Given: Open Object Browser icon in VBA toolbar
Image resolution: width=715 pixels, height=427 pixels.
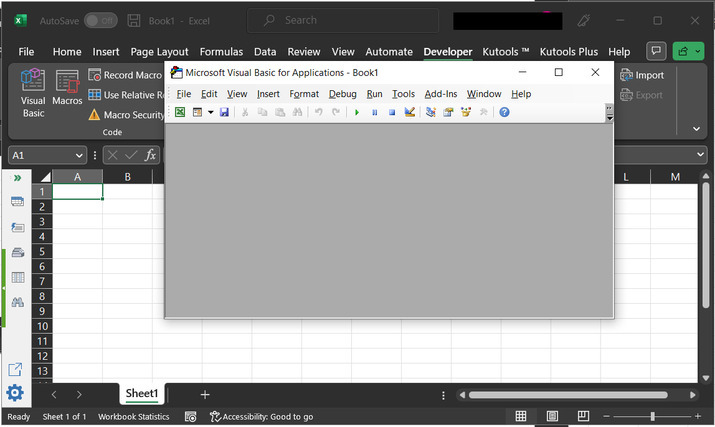Looking at the screenshot, I should click(466, 112).
